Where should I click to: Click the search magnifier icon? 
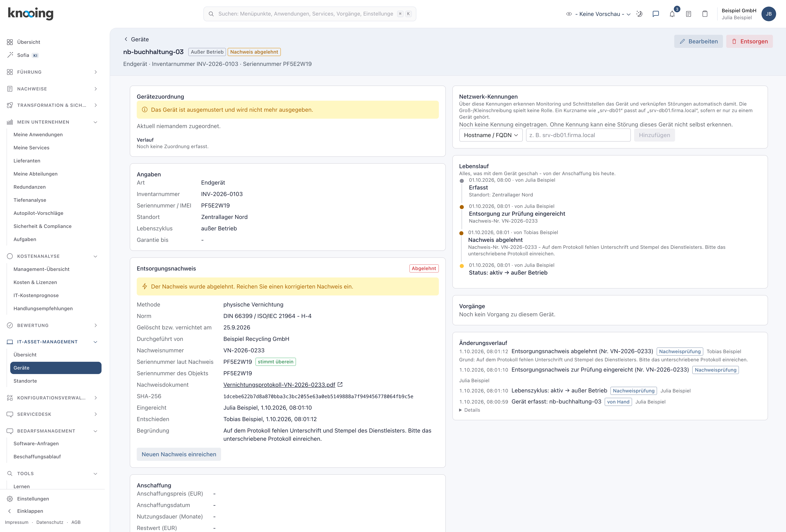(211, 14)
